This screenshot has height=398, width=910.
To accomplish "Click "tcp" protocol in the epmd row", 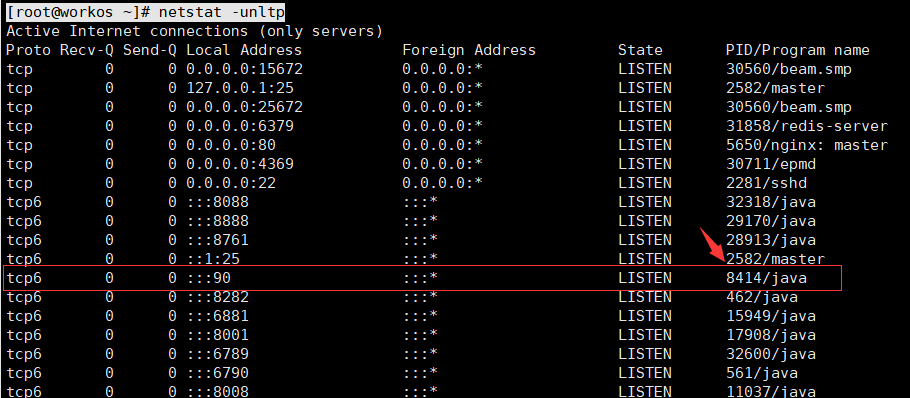I will 19,164.
